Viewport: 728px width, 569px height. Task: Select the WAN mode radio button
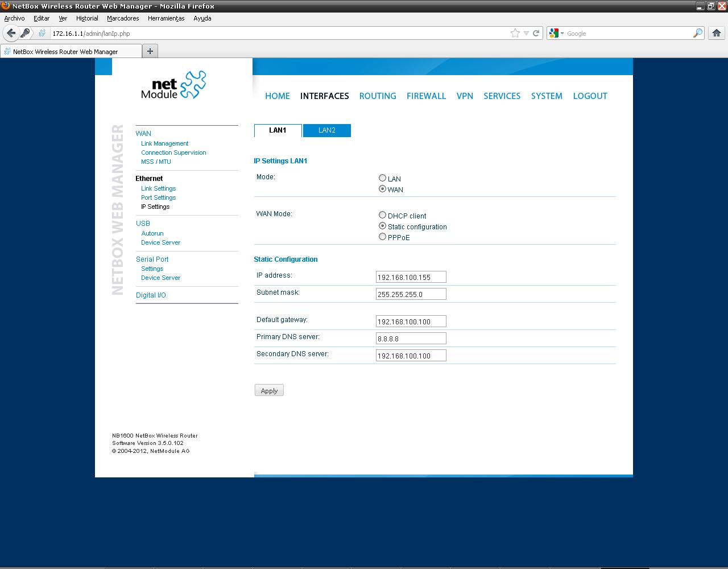383,189
